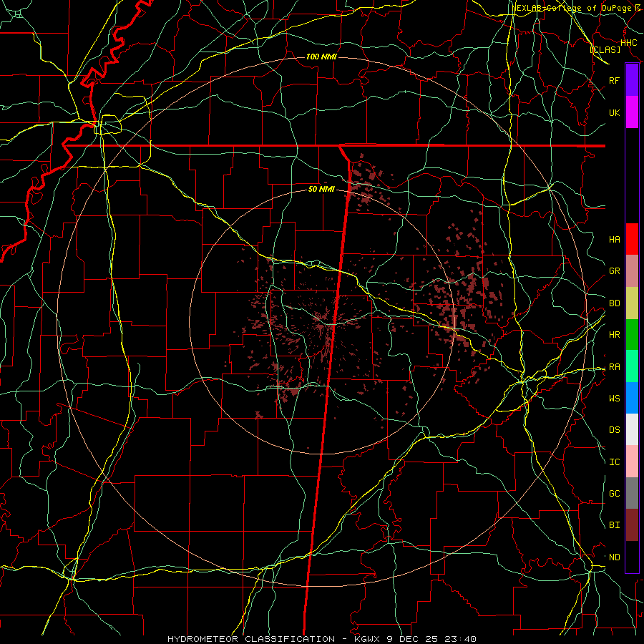Click the GR legend label
The width and height of the screenshot is (644, 644).
[x=614, y=271]
